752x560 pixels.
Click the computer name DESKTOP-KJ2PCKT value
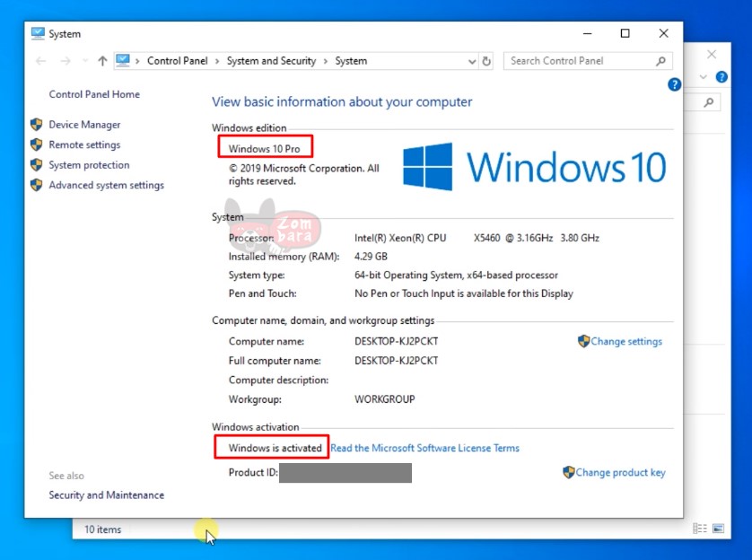click(x=396, y=341)
